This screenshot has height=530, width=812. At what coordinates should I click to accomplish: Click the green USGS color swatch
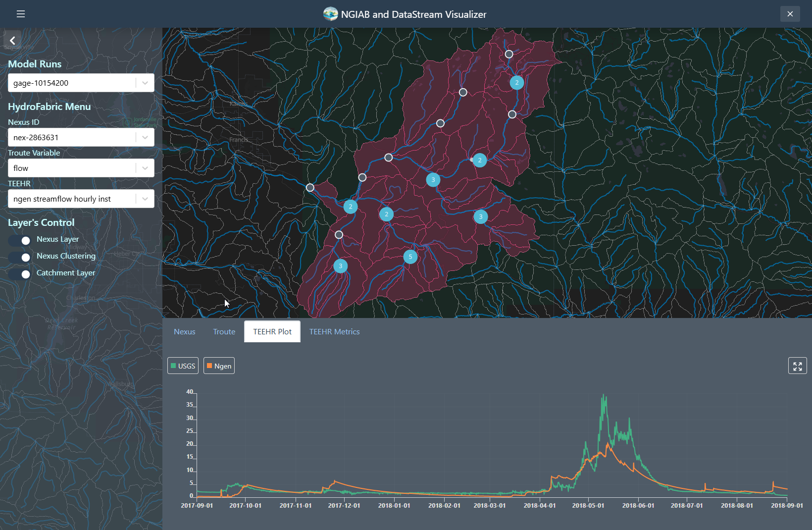[173, 366]
